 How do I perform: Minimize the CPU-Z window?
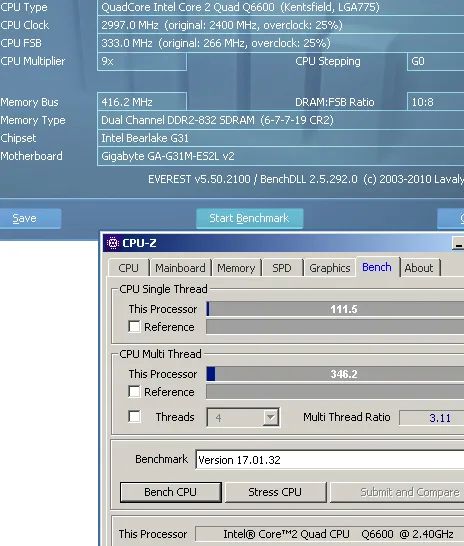tap(458, 244)
